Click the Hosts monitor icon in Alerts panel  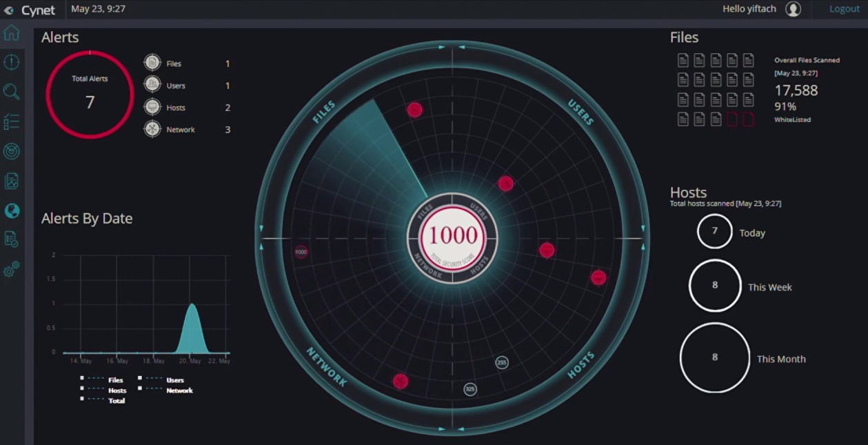tap(152, 107)
